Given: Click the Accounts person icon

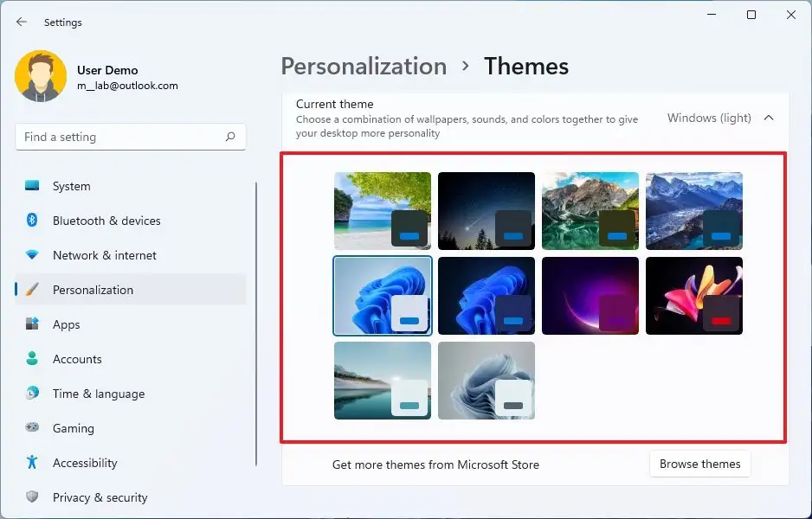Looking at the screenshot, I should pos(32,359).
